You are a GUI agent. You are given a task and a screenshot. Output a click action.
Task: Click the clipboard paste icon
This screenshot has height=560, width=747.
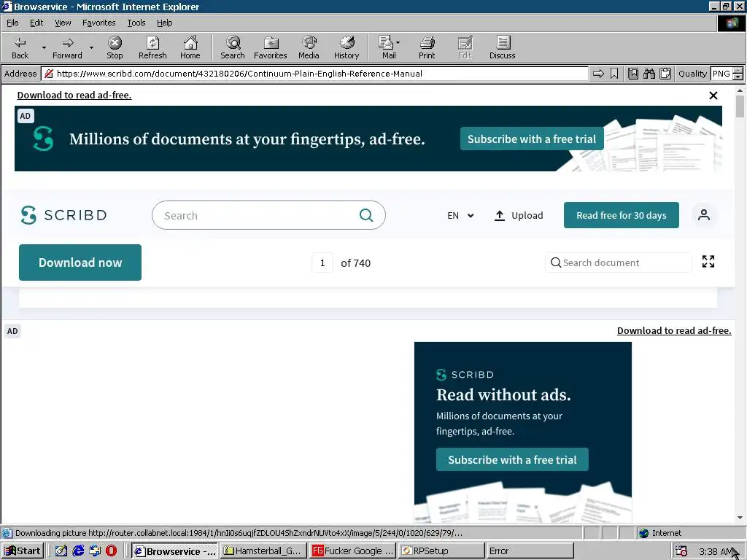pyautogui.click(x=665, y=74)
